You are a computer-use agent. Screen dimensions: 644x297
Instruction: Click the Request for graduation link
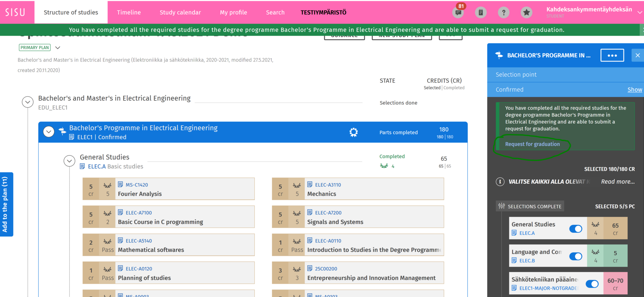click(532, 144)
